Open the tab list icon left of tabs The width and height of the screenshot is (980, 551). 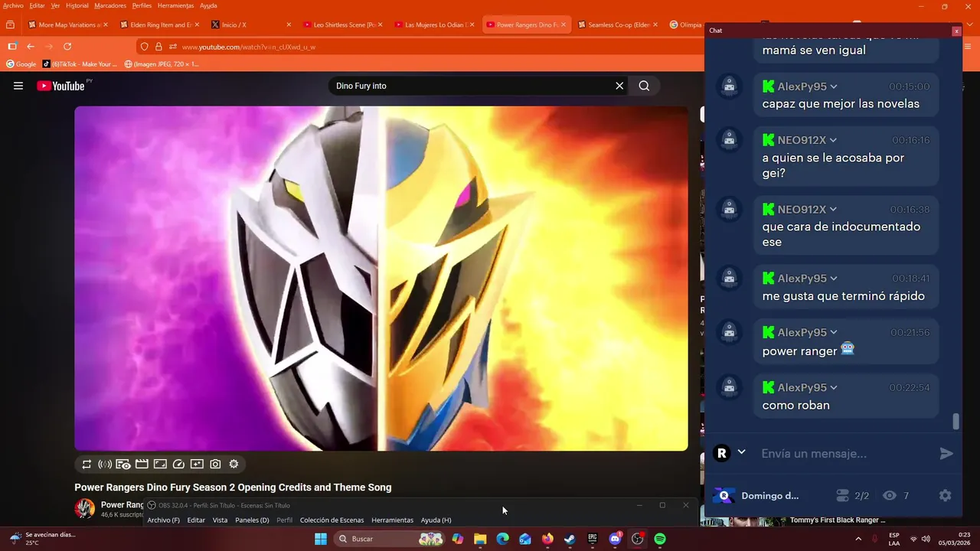pos(10,24)
